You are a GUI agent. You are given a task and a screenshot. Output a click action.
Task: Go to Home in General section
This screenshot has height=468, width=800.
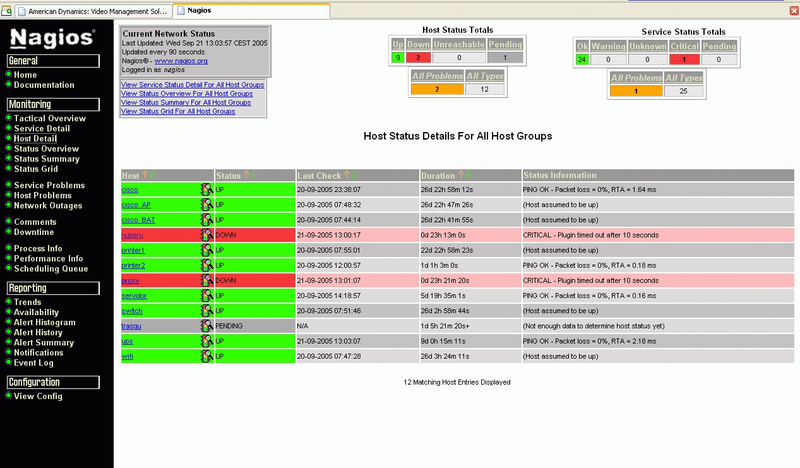pyautogui.click(x=25, y=75)
